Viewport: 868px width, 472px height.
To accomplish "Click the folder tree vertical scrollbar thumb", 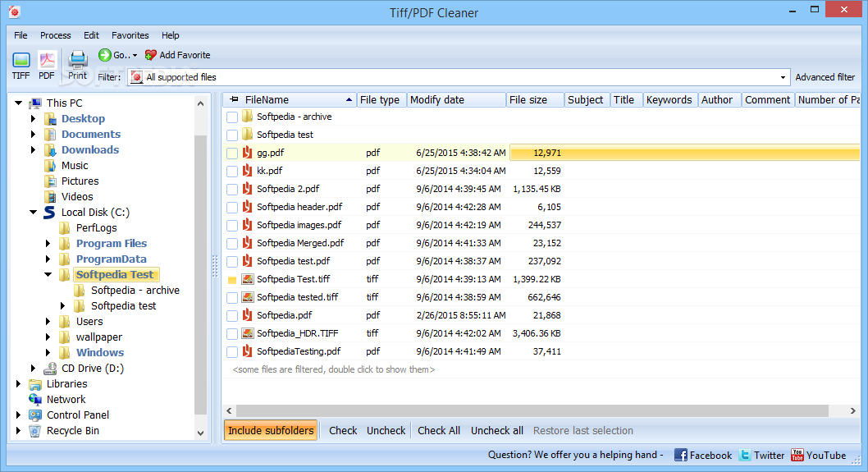I will click(200, 275).
